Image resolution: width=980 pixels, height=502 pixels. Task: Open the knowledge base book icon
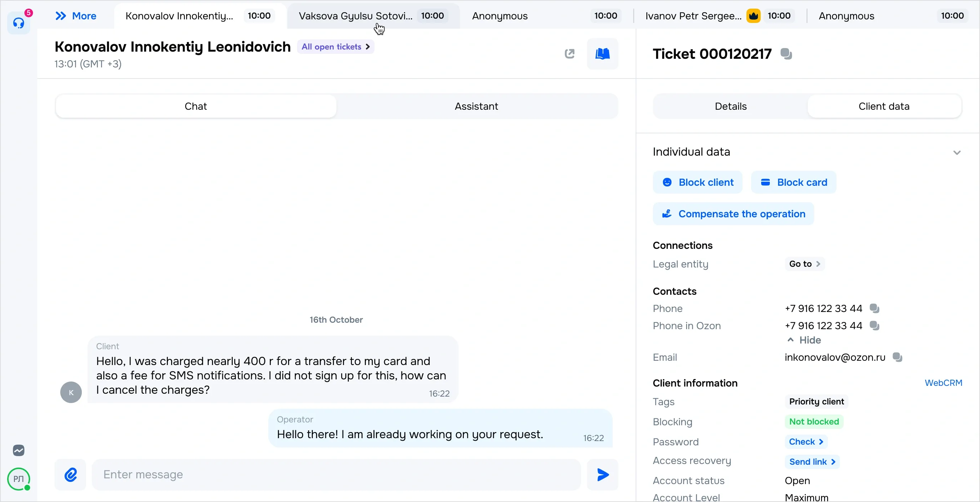tap(602, 54)
